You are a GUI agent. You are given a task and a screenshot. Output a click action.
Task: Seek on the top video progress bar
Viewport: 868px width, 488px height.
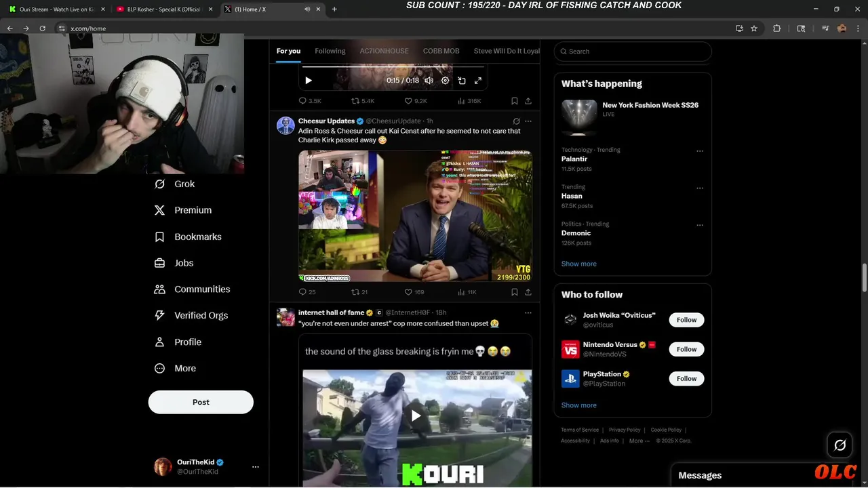(x=393, y=67)
